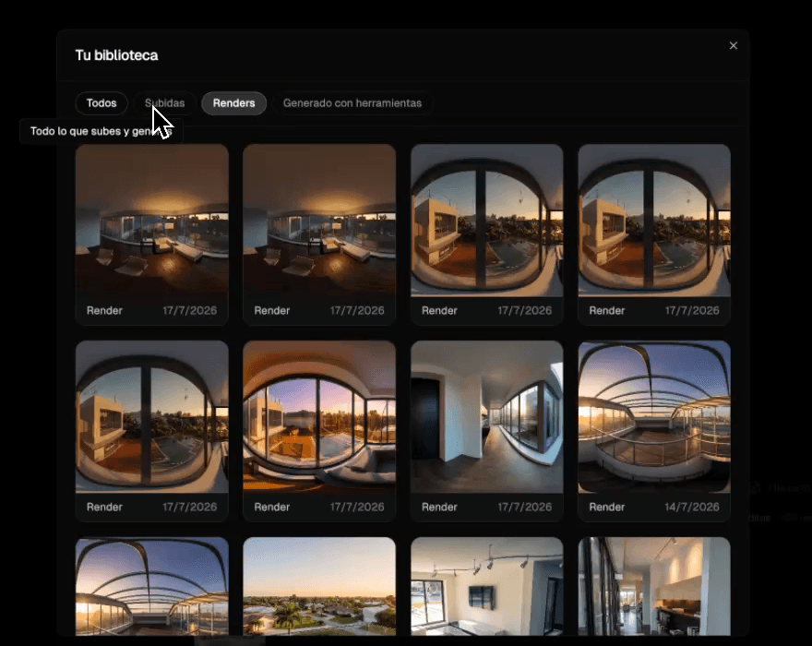Image resolution: width=812 pixels, height=646 pixels.
Task: Open the Generado con herramientas tab
Action: coord(352,103)
